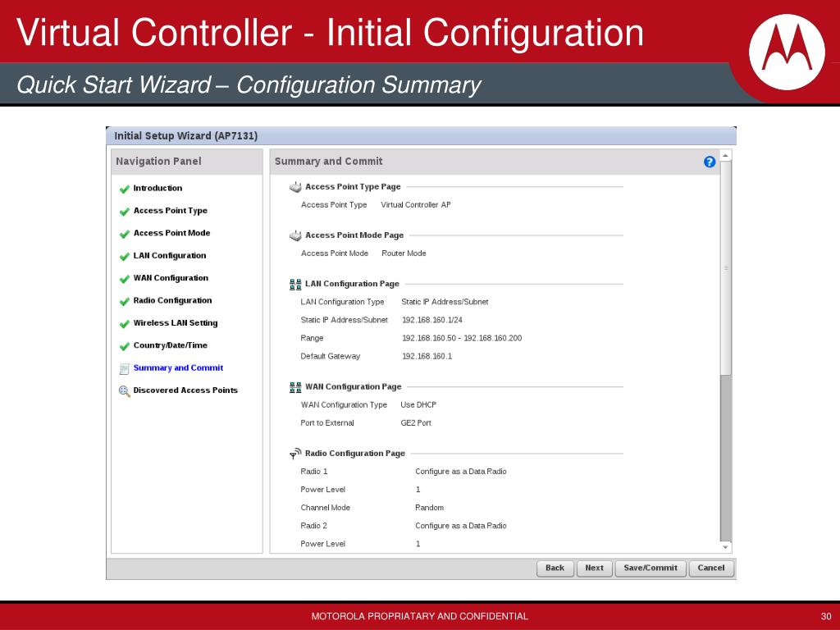Viewport: 840px width, 630px height.
Task: Click the Radio Configuration Page antenna icon
Action: click(x=295, y=454)
